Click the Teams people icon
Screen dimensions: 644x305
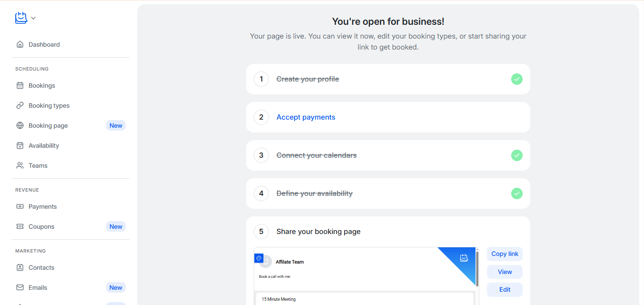pos(20,165)
